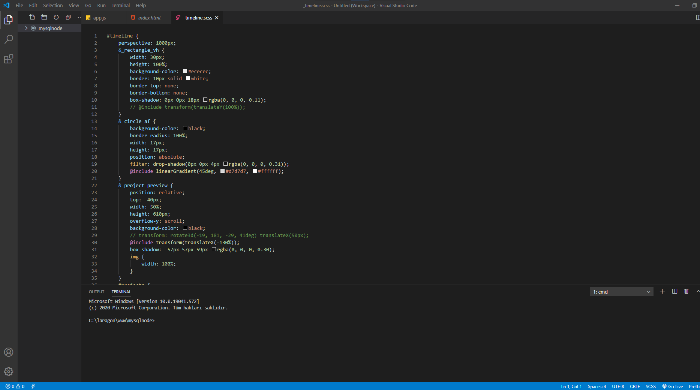Open the Edit menu
This screenshot has height=390, width=700.
[33, 5]
